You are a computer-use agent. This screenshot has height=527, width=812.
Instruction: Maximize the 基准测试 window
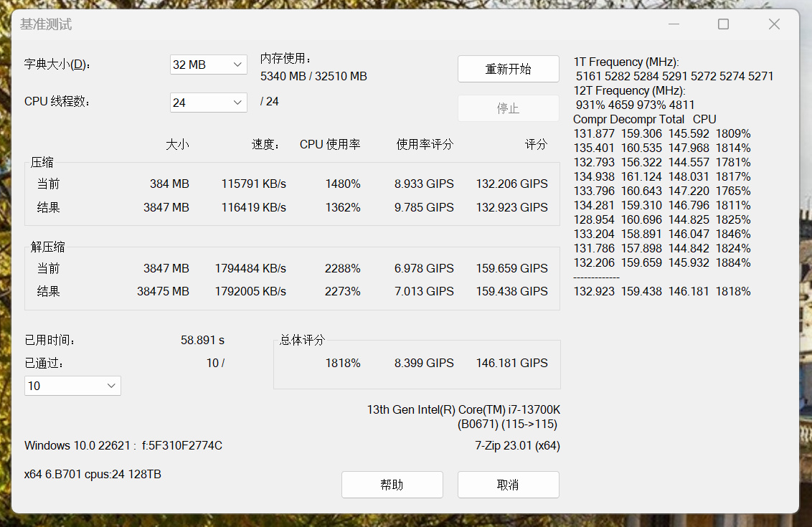pos(724,24)
